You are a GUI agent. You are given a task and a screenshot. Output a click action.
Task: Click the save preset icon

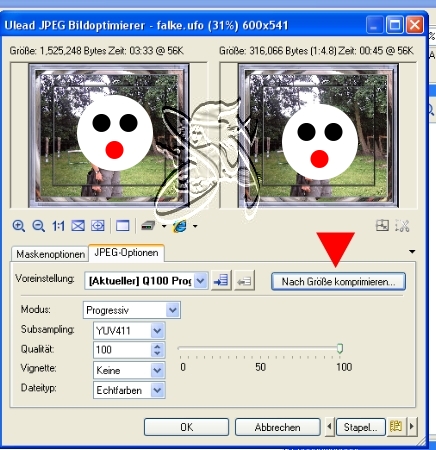pos(221,281)
